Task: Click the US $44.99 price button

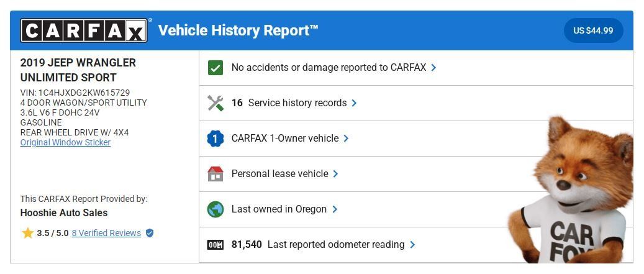Action: pos(594,30)
